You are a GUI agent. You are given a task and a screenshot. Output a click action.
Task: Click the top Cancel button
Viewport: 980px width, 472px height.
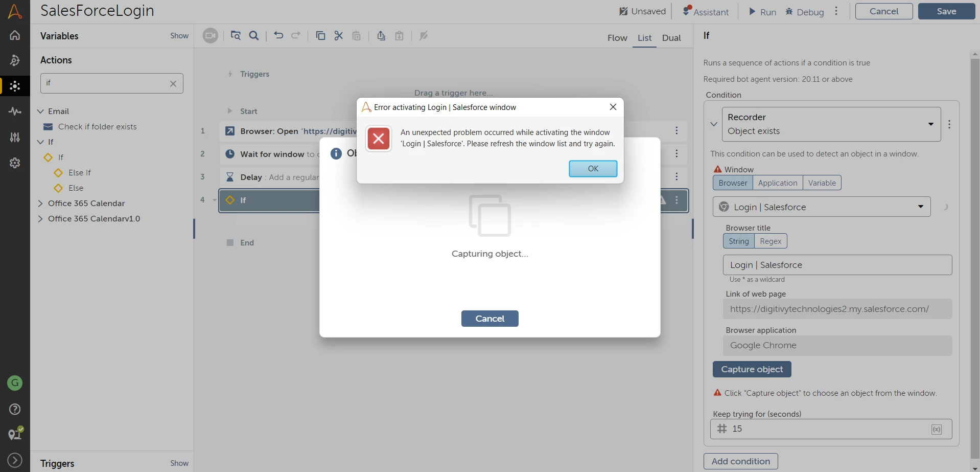[884, 11]
